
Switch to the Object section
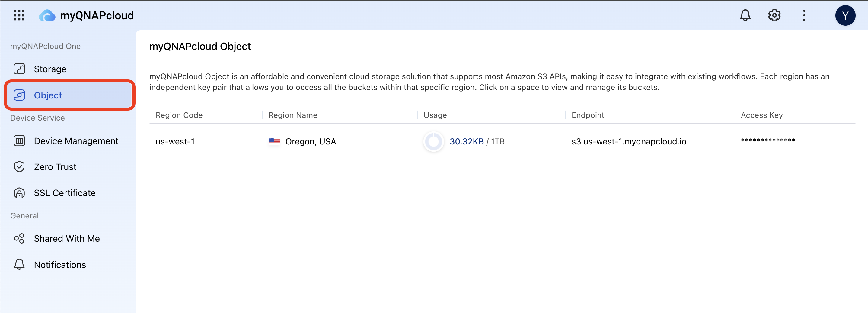click(x=47, y=95)
